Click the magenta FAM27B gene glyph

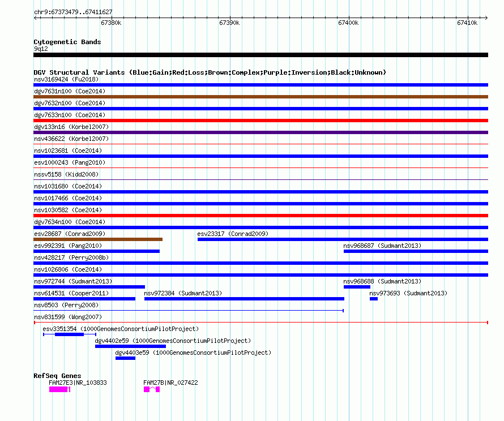tap(152, 389)
